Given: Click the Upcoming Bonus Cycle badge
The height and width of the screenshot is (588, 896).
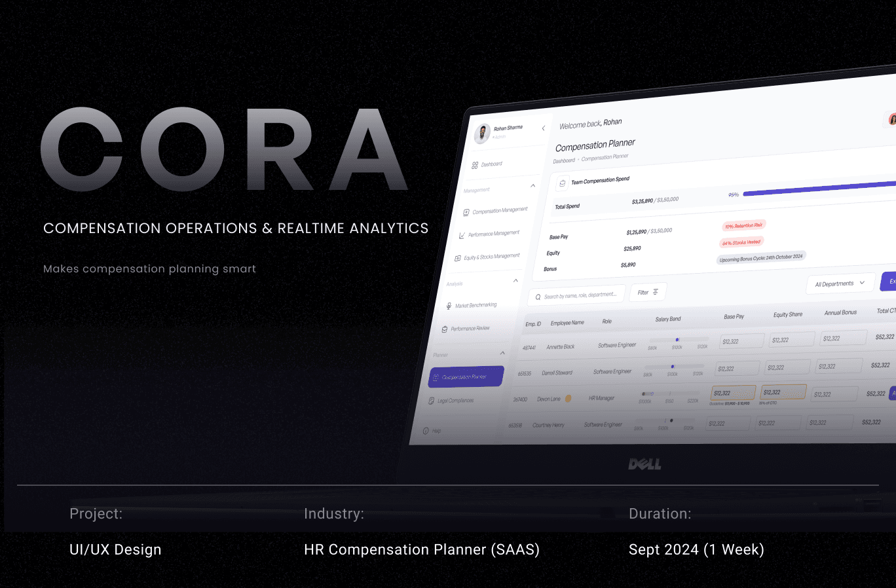Looking at the screenshot, I should pos(761,258).
